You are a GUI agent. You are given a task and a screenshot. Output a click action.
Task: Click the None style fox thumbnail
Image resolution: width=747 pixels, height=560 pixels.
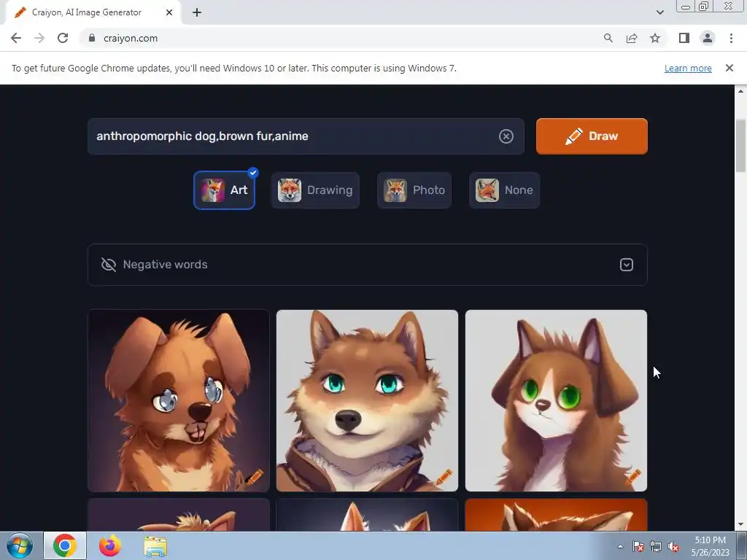point(487,190)
